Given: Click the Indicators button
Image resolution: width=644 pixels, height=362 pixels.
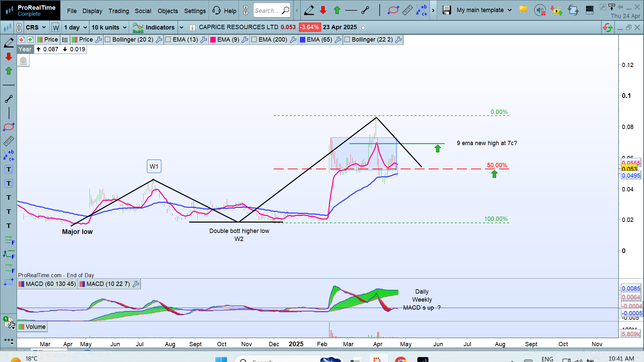Looking at the screenshot, I should click(154, 27).
